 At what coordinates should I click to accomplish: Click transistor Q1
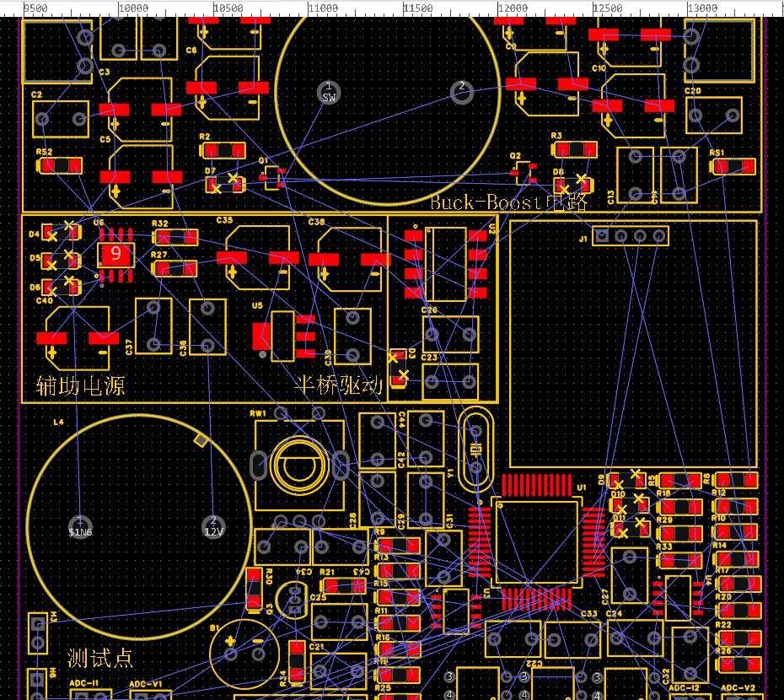tap(273, 178)
